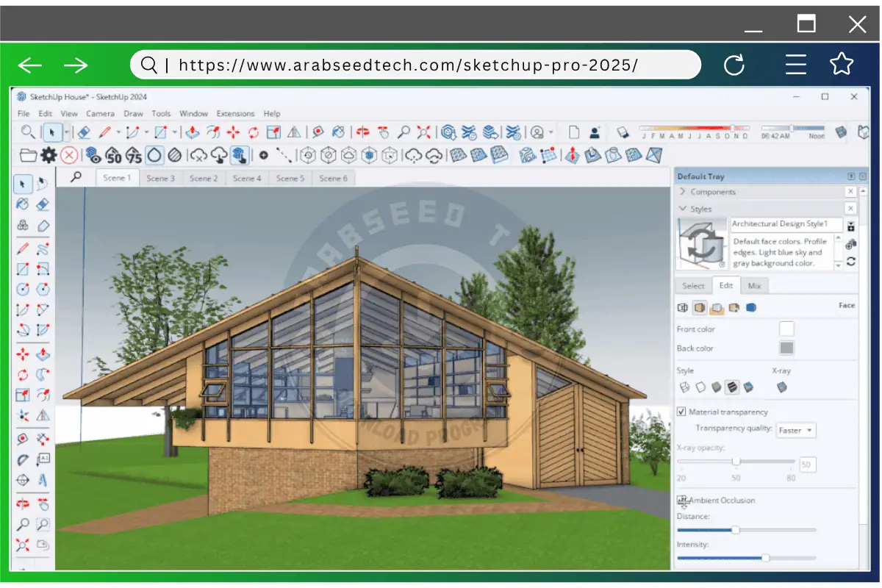Viewport: 882px width, 588px height.
Task: Open the Transparency quality dropdown
Action: pos(796,430)
